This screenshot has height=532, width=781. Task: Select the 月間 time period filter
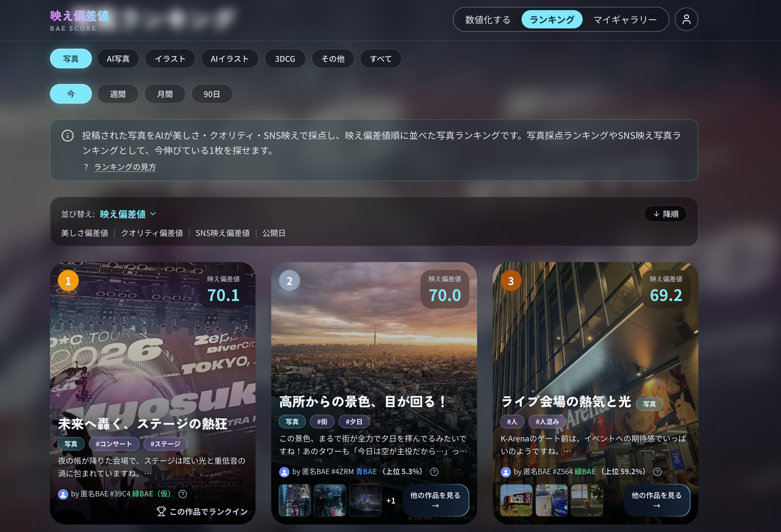[165, 94]
